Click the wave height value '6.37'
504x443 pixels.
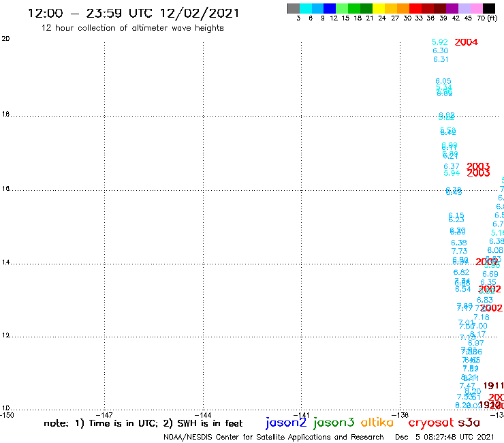(x=452, y=166)
